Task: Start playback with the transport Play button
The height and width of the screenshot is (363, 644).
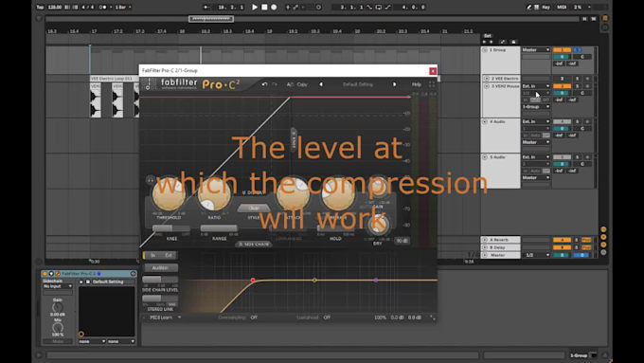Action: click(255, 7)
